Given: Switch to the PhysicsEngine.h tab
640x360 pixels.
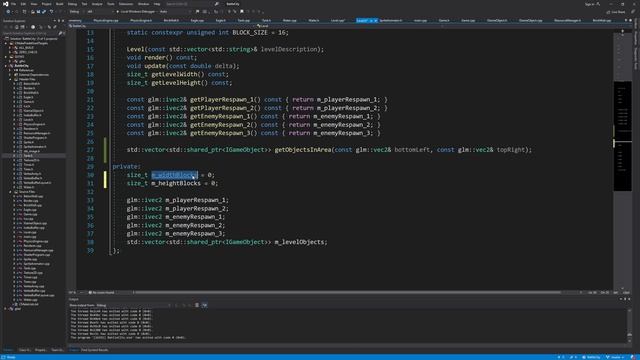Looking at the screenshot, I should tap(141, 20).
